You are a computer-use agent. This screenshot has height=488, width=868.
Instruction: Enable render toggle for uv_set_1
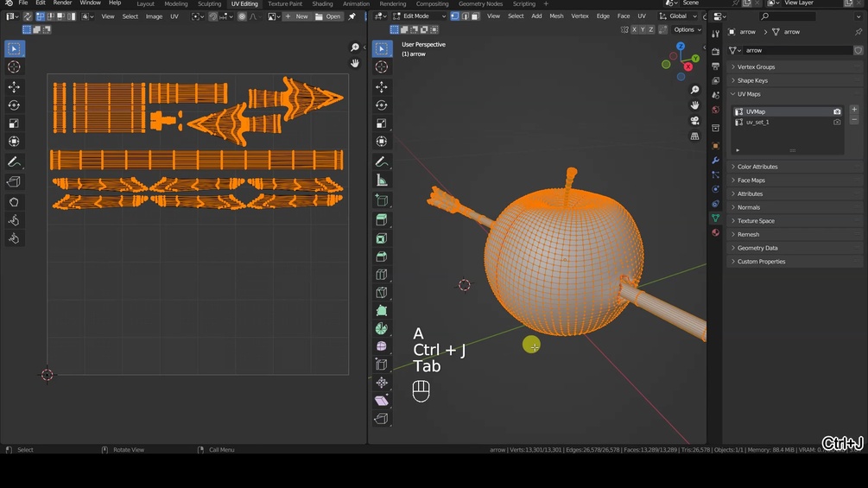click(837, 123)
